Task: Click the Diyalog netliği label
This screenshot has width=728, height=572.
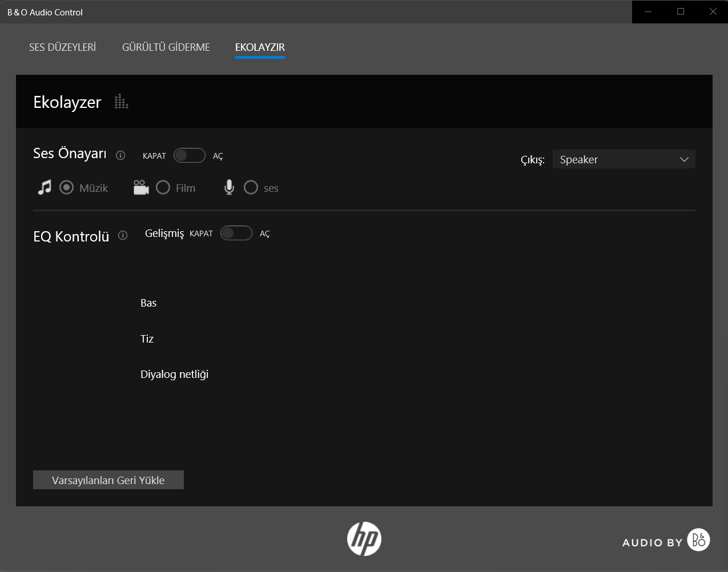Action: (x=174, y=374)
